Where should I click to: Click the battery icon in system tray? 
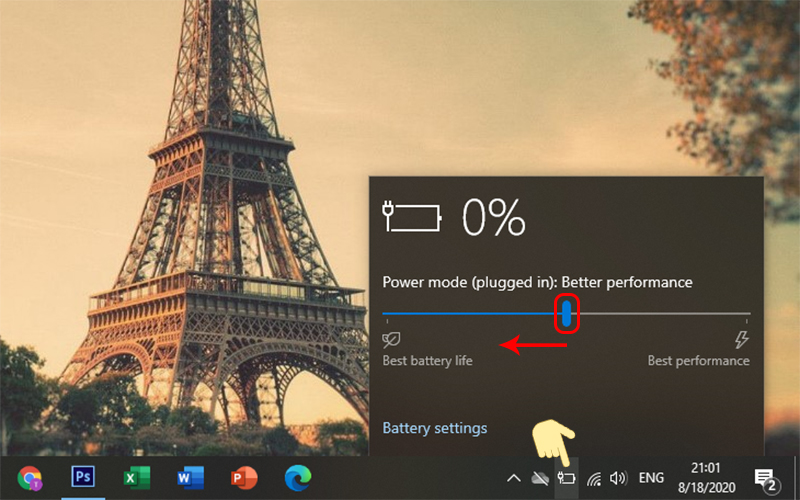pyautogui.click(x=567, y=479)
